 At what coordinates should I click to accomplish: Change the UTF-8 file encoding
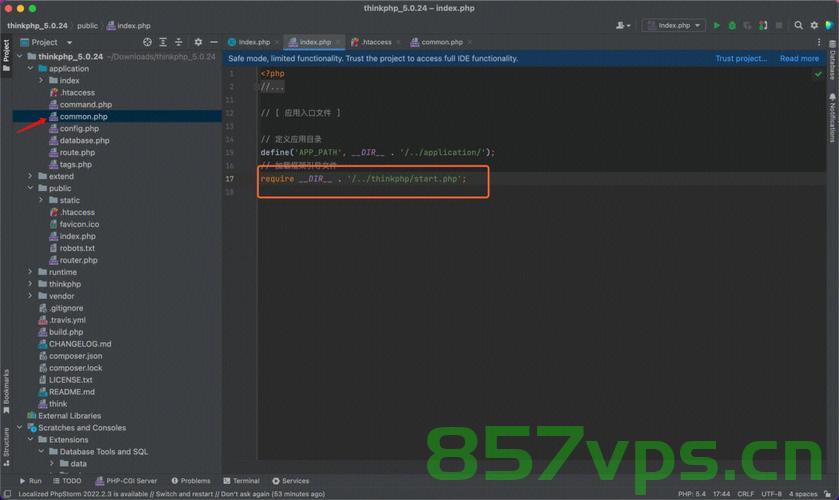pyautogui.click(x=771, y=494)
